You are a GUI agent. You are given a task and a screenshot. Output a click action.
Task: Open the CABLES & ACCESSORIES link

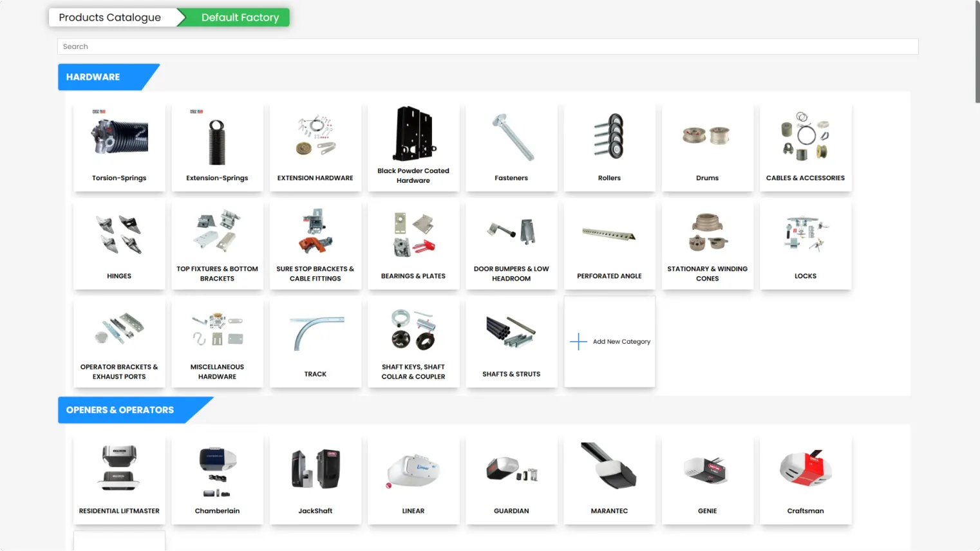(805, 178)
